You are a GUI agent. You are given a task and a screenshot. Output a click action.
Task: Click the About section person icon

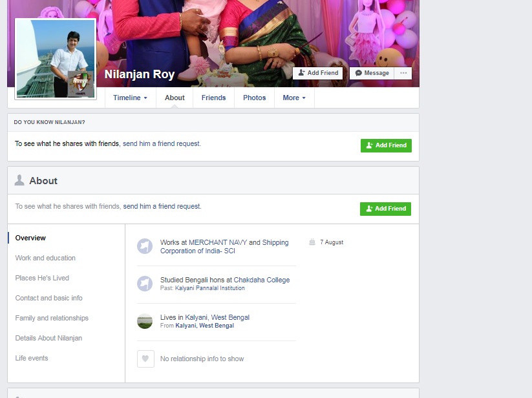[19, 180]
